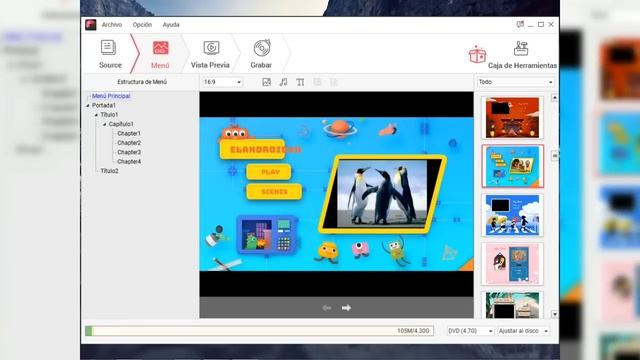Screen dimensions: 640x360
Task: Collapse the Portada1 tree node
Action: point(88,105)
